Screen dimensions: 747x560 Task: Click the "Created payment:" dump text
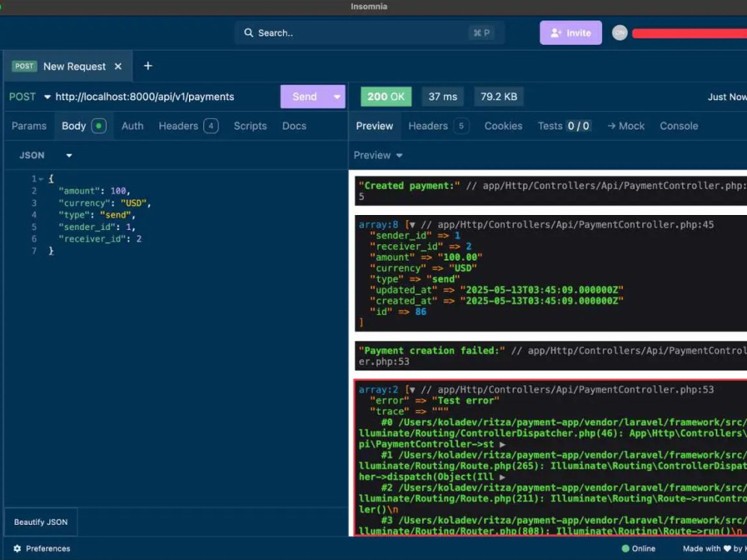tap(409, 186)
